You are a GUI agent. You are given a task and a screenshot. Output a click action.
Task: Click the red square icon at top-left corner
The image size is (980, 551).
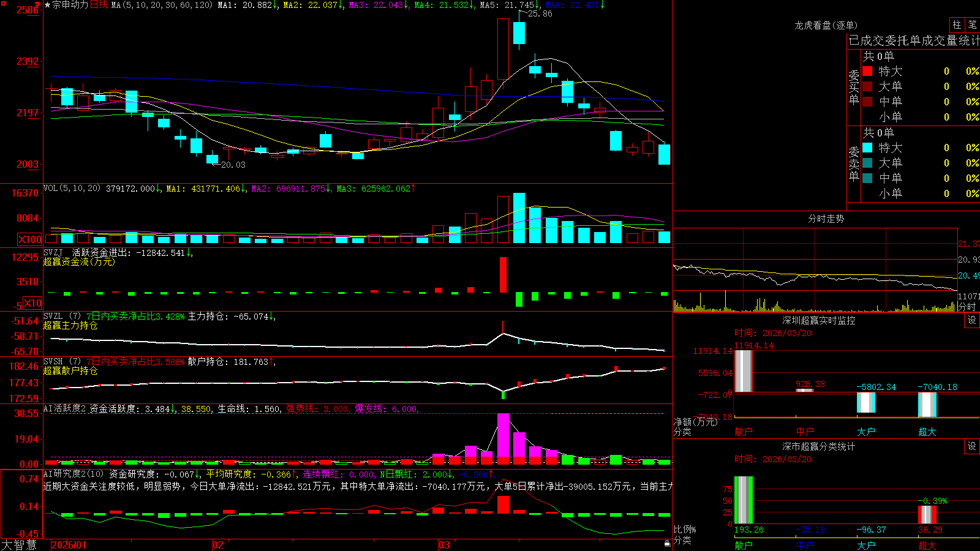[x=3, y=4]
